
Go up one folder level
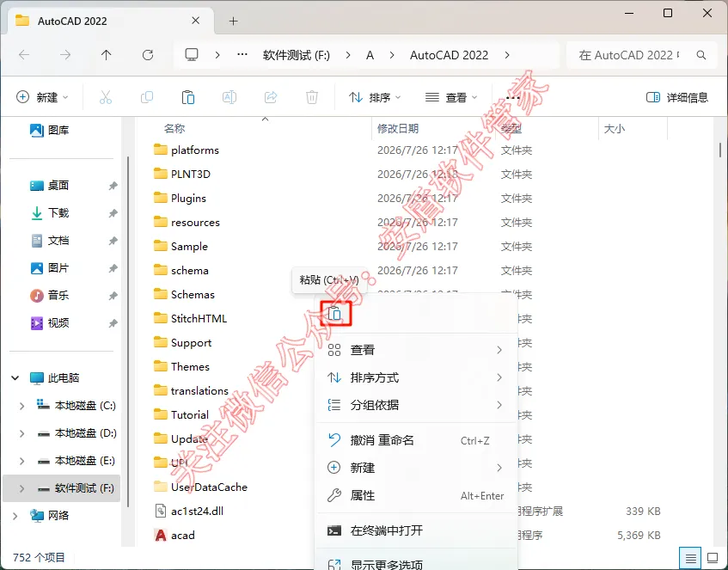point(107,55)
